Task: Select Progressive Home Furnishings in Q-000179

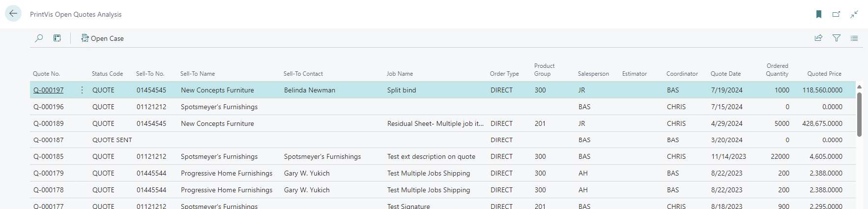Action: coord(226,173)
